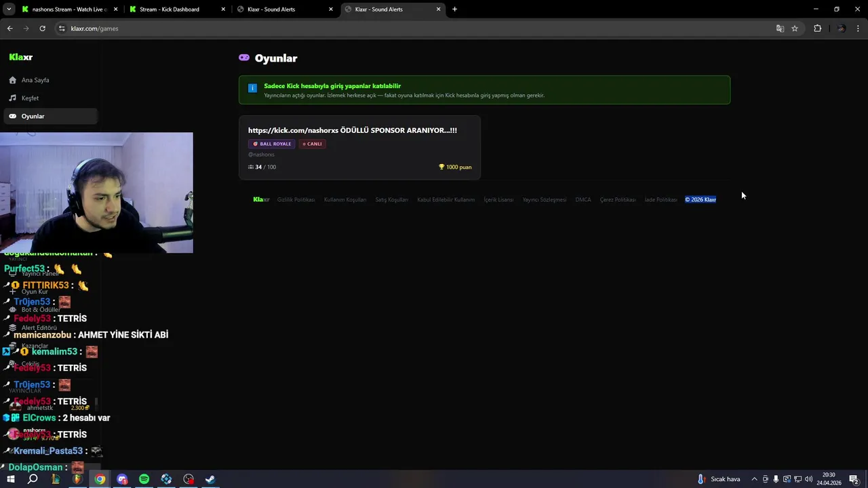
Task: Open the DMCA footer link
Action: pyautogui.click(x=583, y=200)
